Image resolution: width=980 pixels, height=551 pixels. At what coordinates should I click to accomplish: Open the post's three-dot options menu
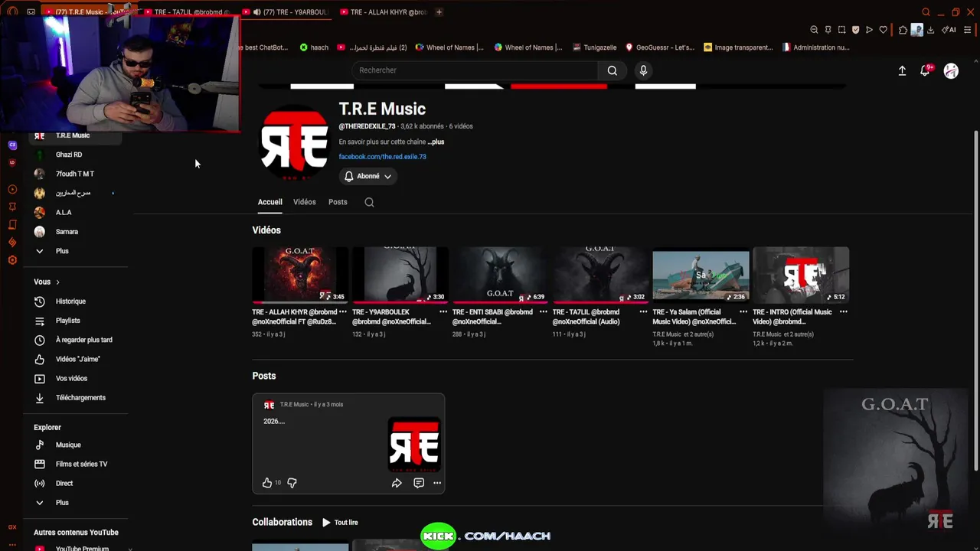[437, 483]
